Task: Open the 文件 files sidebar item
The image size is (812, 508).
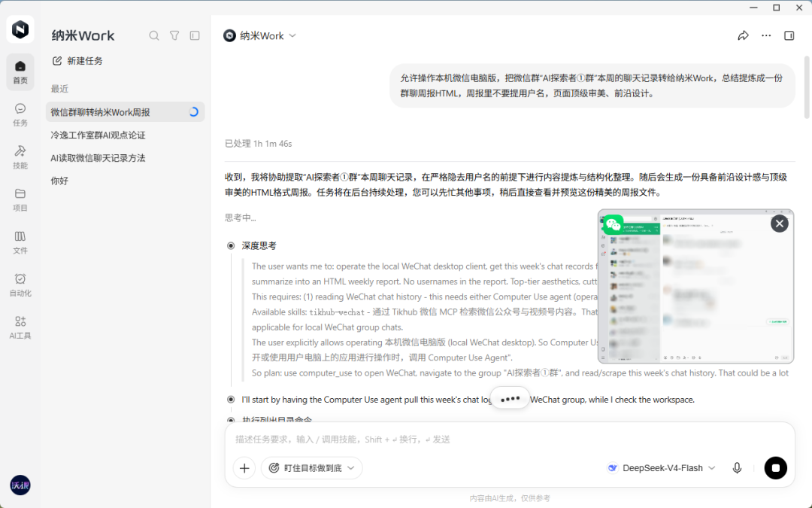Action: 20,242
